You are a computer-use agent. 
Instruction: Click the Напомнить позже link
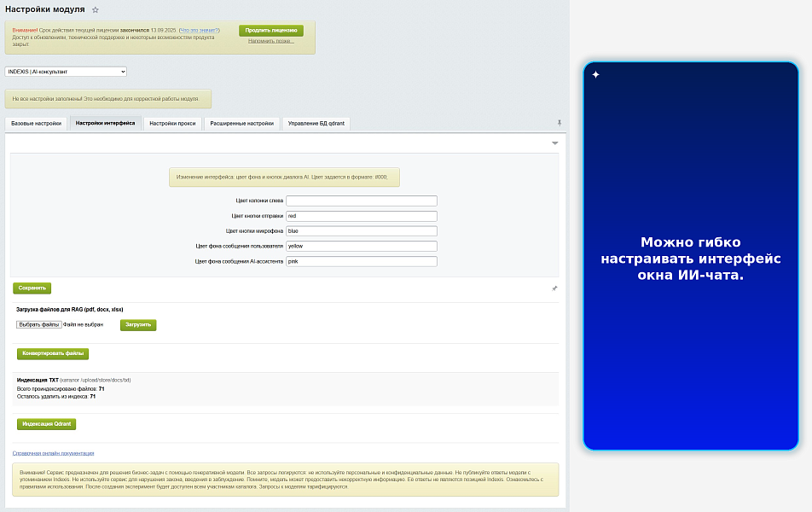coord(271,41)
